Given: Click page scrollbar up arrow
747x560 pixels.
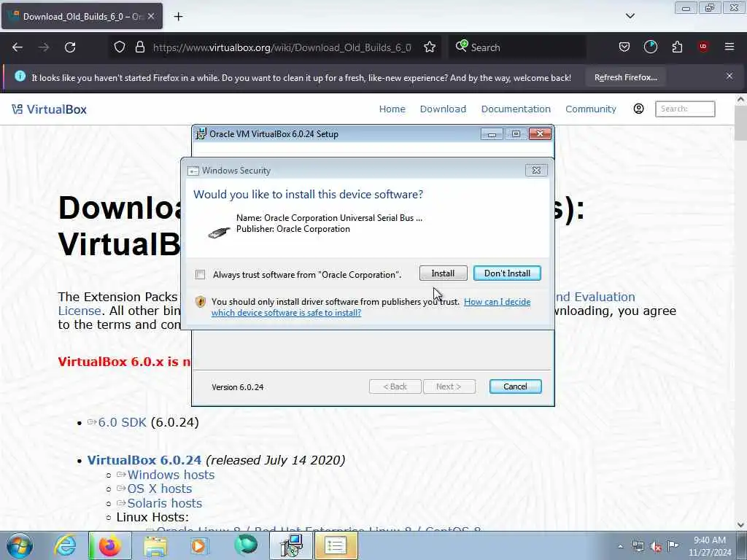Looking at the screenshot, I should [740, 99].
